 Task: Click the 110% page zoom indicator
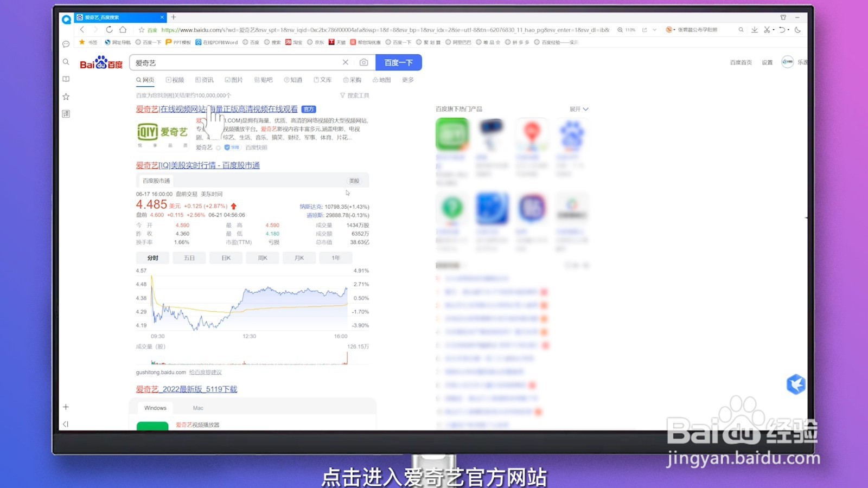pyautogui.click(x=627, y=30)
